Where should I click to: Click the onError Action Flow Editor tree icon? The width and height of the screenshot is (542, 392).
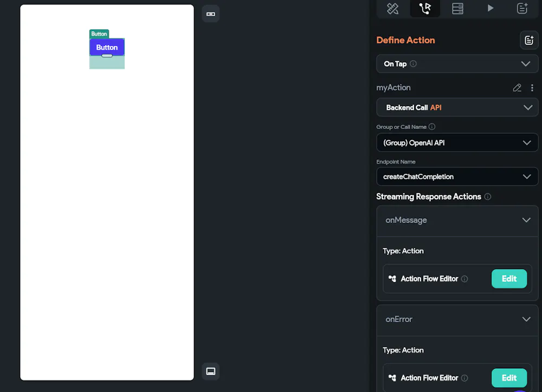point(392,377)
